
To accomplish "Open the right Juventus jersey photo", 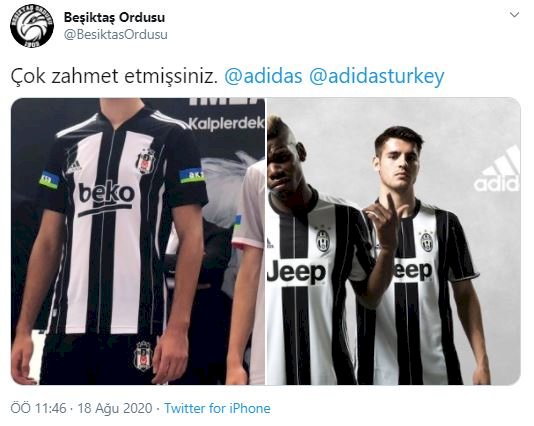I will click(393, 241).
